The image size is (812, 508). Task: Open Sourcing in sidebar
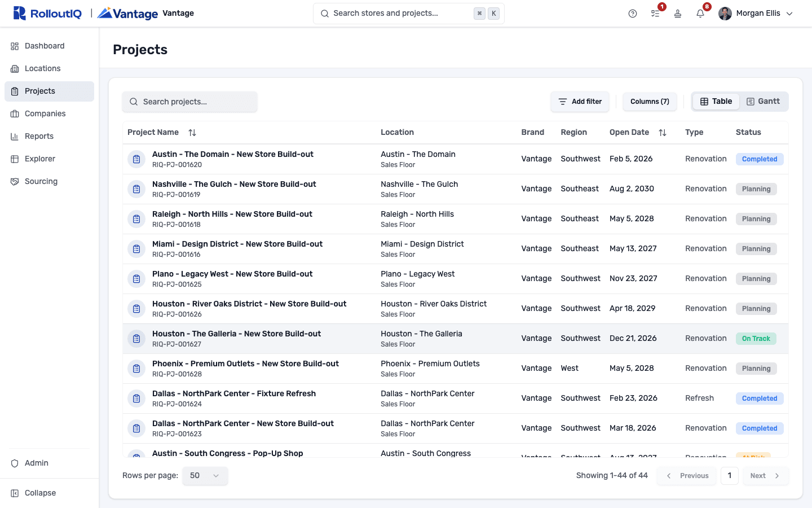[49, 182]
